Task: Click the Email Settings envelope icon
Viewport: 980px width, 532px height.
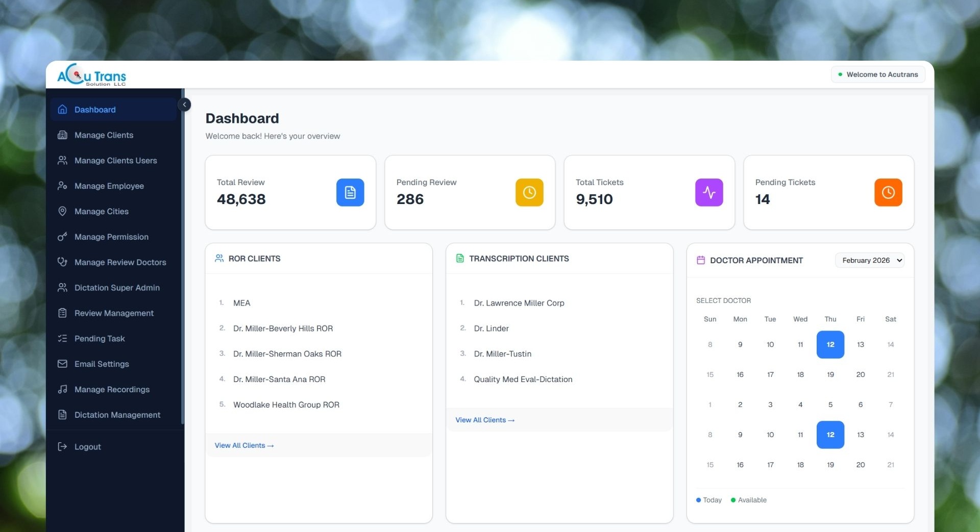Action: tap(62, 364)
